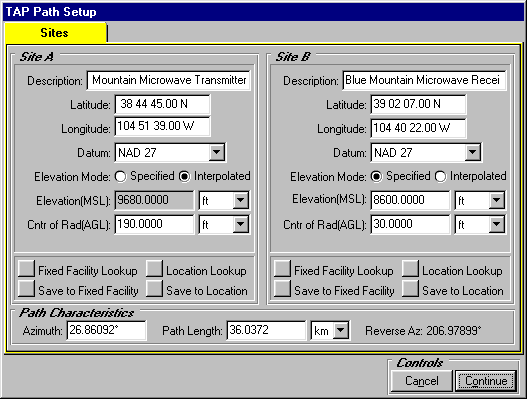The height and width of the screenshot is (399, 527).
Task: Expand Path Length km units dropdown
Action: click(340, 330)
